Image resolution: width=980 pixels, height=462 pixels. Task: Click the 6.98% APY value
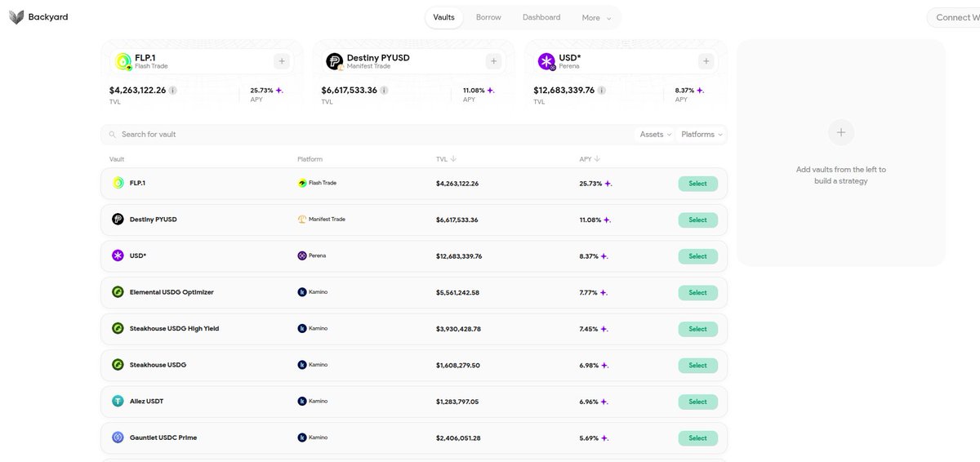[x=590, y=365]
